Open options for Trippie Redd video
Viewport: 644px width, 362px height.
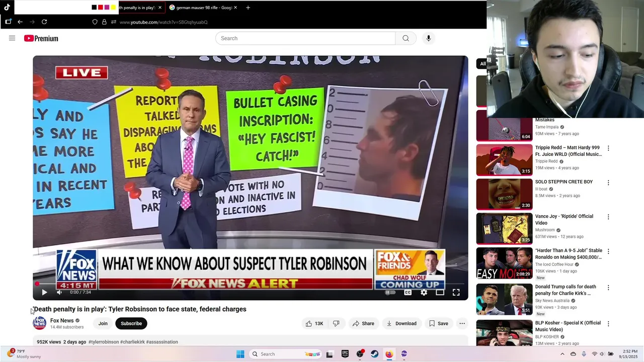tap(608, 148)
